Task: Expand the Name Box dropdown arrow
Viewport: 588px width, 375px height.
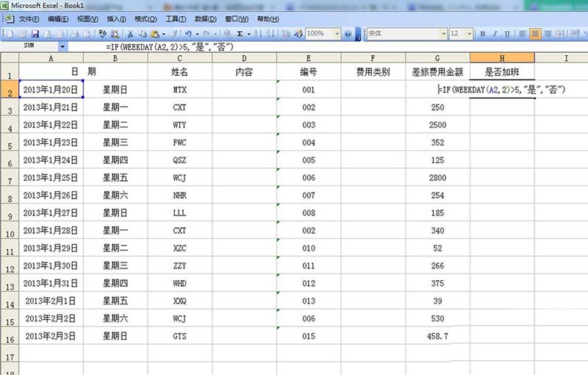Action: [x=62, y=46]
